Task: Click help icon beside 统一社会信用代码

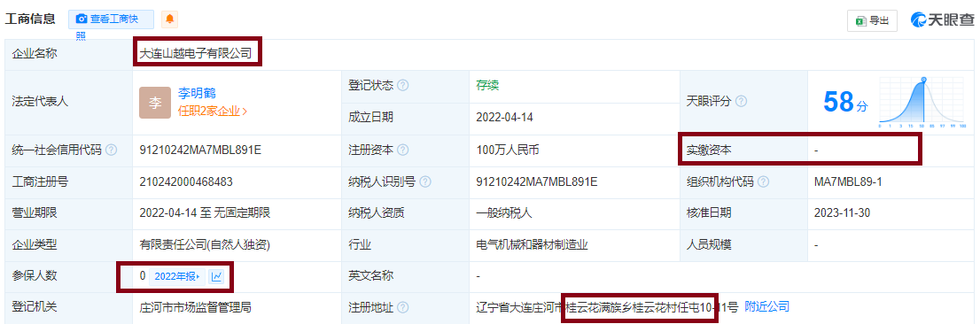Action: [x=112, y=150]
